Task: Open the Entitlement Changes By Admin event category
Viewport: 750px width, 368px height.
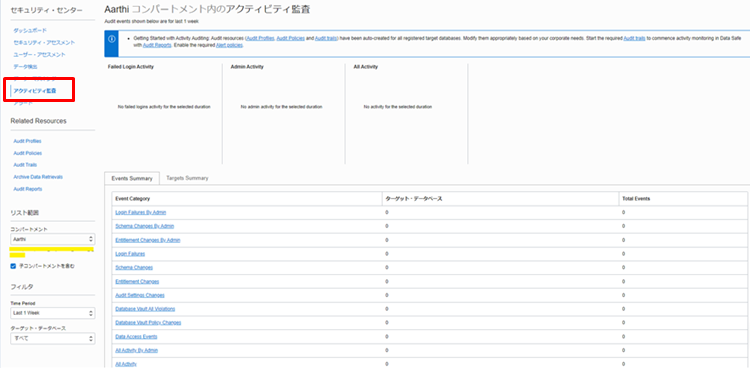Action: 148,240
